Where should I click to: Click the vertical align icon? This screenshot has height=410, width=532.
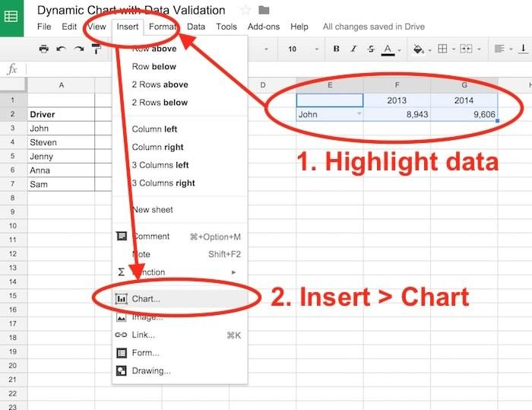(523, 49)
